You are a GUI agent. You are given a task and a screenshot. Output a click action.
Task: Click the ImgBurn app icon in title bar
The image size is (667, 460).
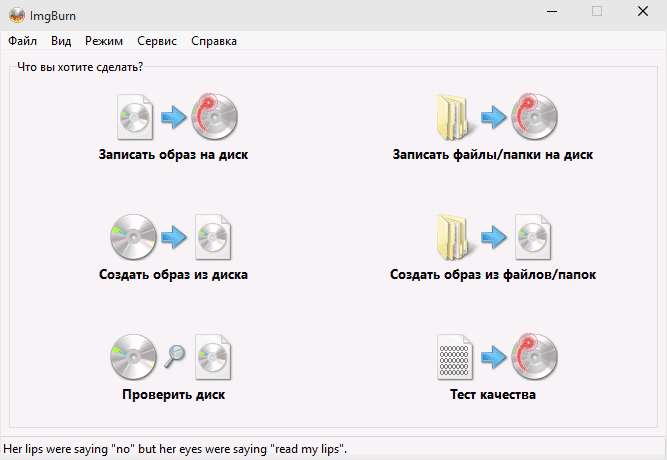[16, 13]
